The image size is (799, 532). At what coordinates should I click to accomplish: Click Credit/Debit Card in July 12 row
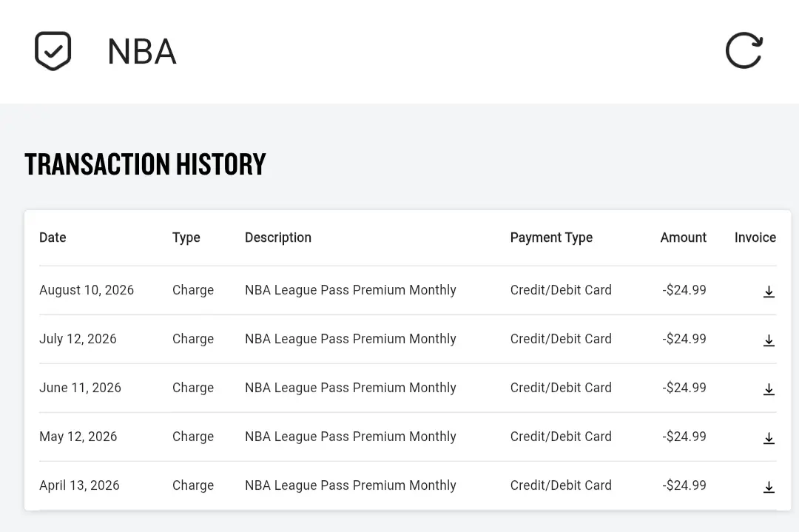(561, 339)
